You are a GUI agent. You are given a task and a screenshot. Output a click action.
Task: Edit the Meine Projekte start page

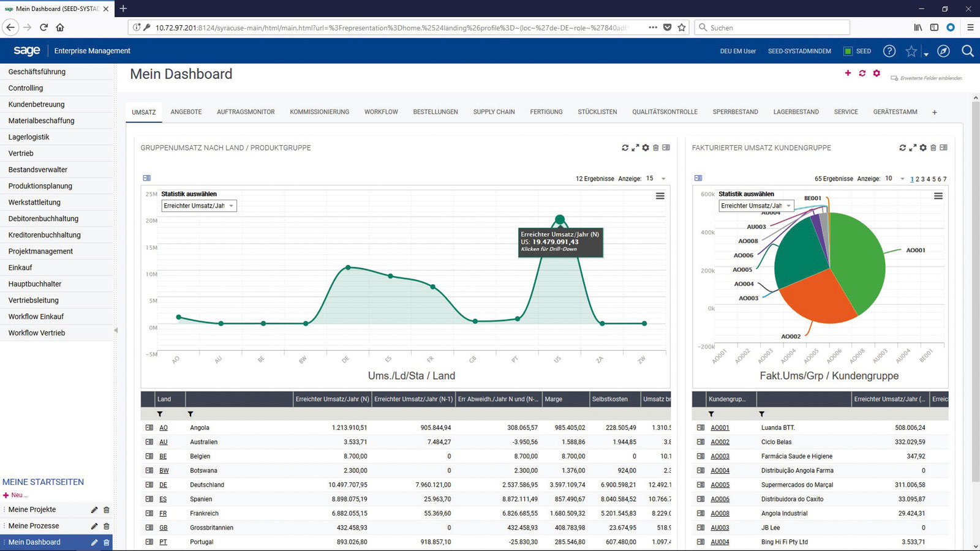point(94,509)
